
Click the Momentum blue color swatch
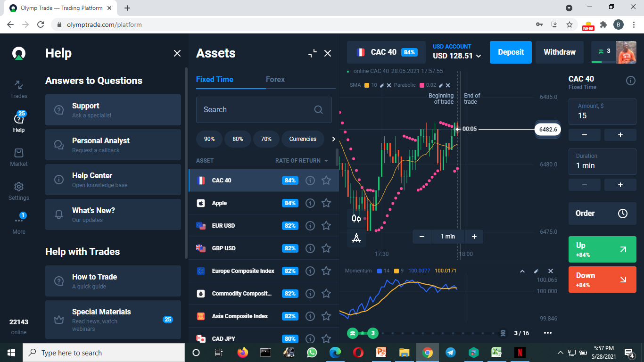click(380, 271)
